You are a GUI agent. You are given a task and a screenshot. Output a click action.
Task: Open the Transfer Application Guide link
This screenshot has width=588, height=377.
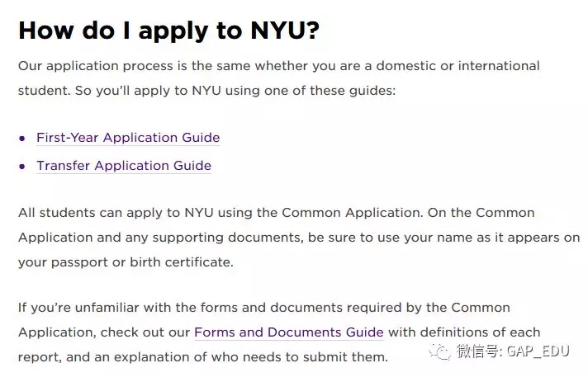[x=124, y=166]
